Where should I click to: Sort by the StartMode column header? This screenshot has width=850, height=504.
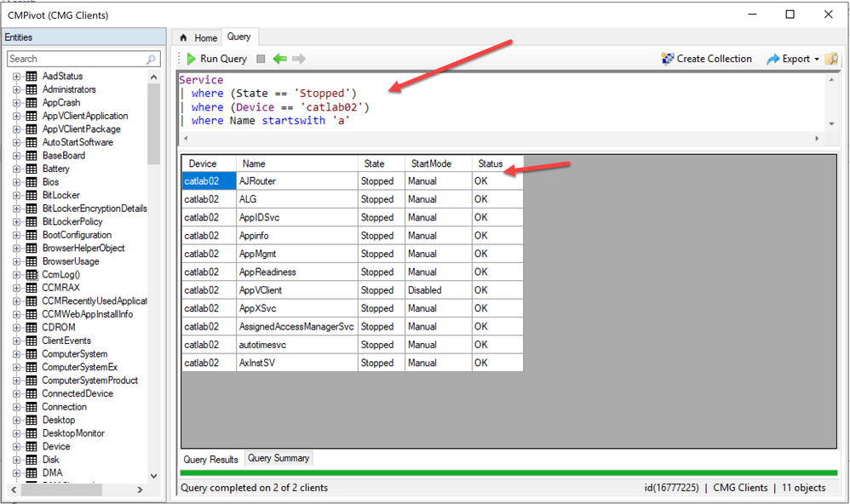point(438,163)
